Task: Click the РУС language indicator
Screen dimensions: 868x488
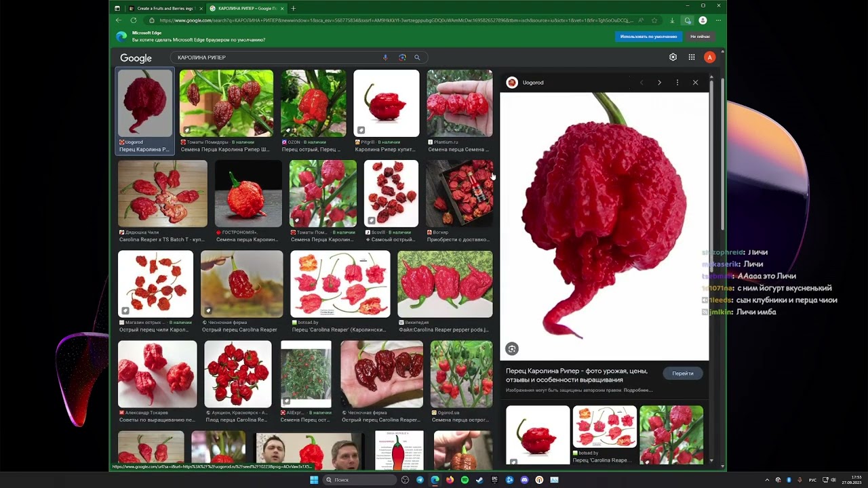Action: [812, 480]
